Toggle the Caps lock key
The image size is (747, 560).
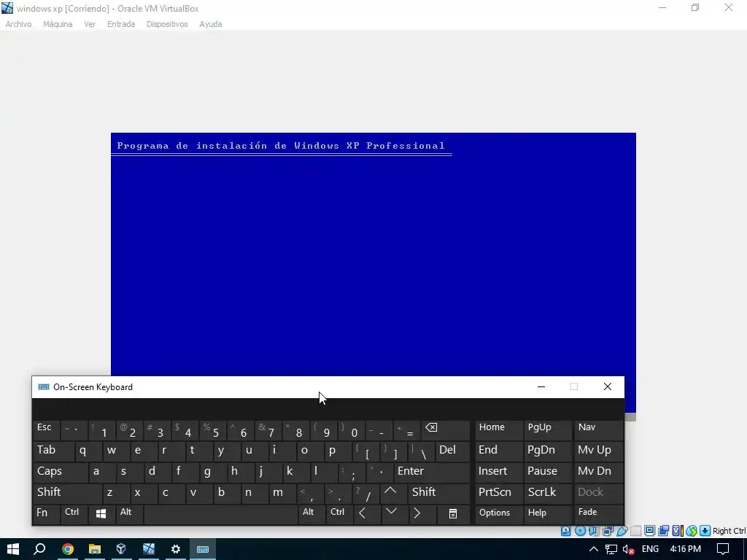pyautogui.click(x=60, y=472)
